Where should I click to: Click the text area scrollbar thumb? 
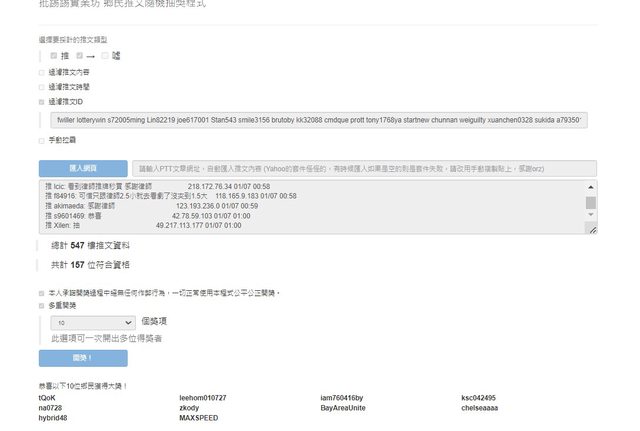click(591, 203)
